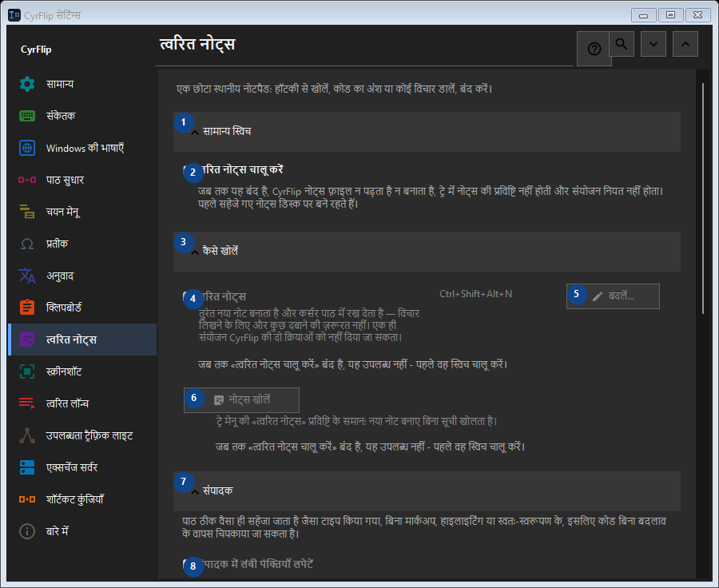The width and height of the screenshot is (719, 588).
Task: Click the vertical scrollbar thumb
Action: pos(702,198)
